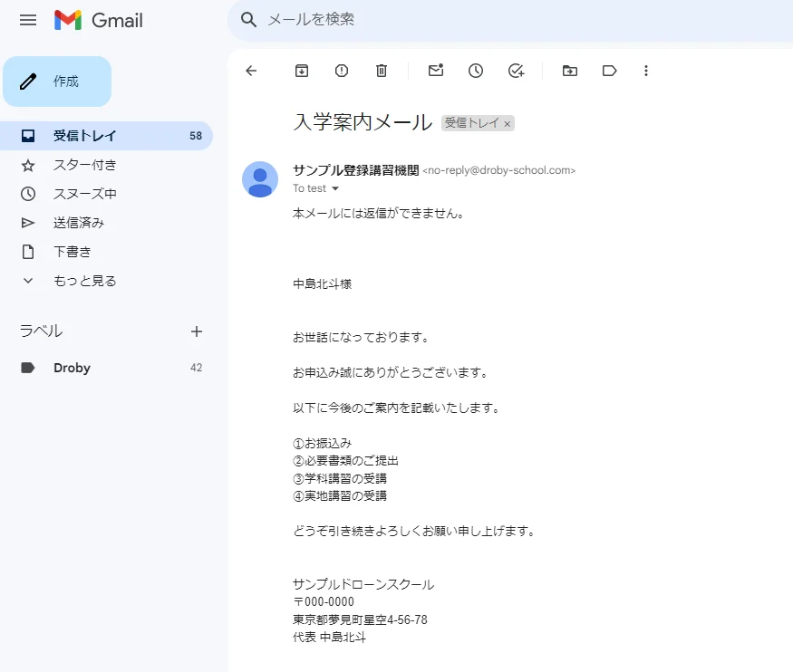This screenshot has height=672, width=793.
Task: Delete the email with the trash icon
Action: [382, 71]
